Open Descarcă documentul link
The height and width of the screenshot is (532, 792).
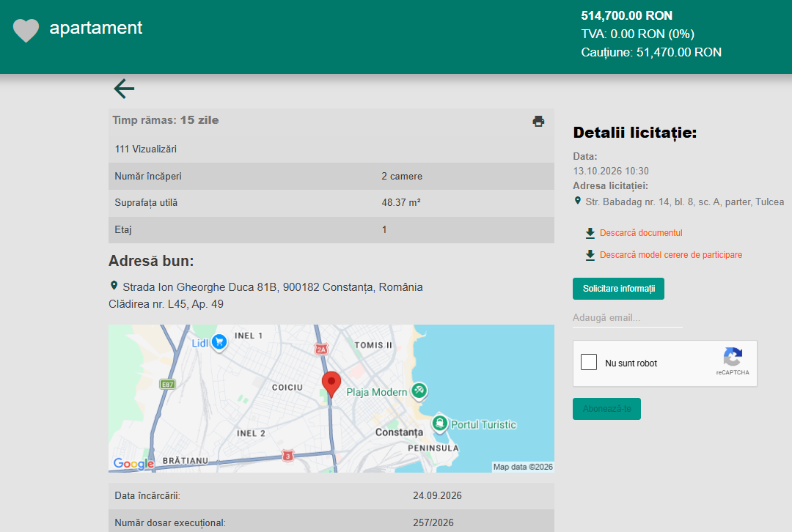point(641,233)
